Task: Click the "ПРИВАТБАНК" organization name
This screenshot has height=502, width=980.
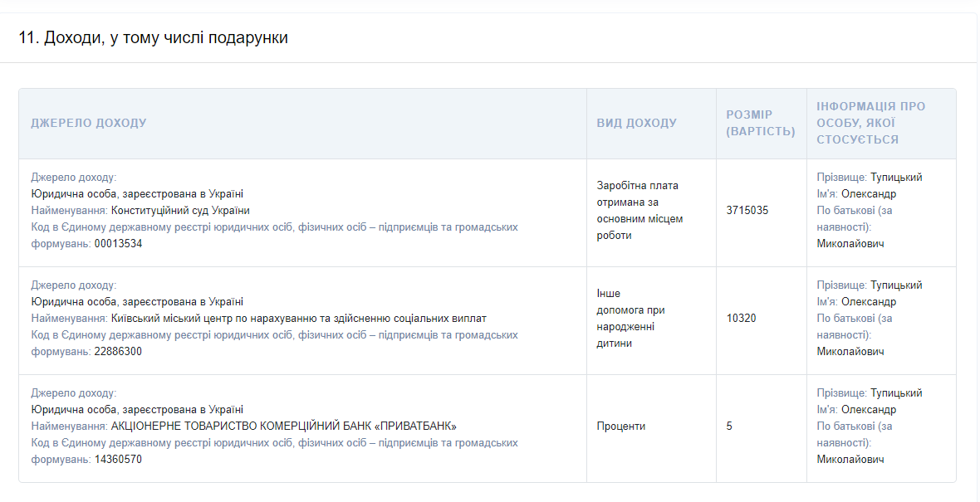Action: tap(283, 426)
